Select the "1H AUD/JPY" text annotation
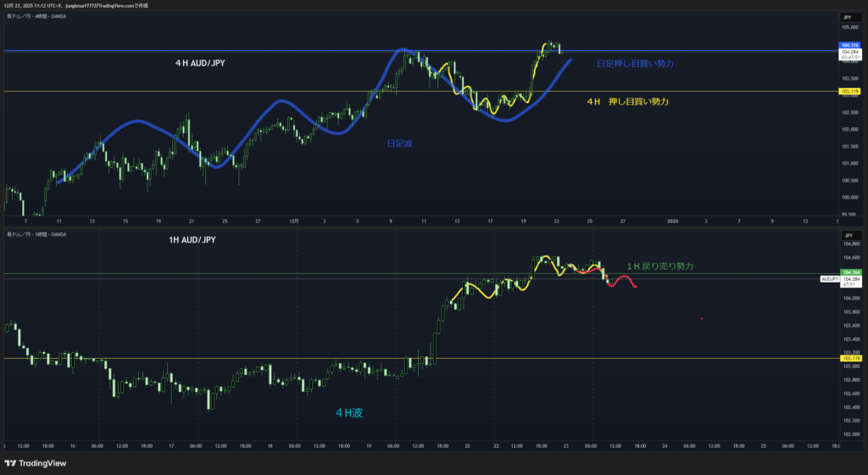 [192, 240]
